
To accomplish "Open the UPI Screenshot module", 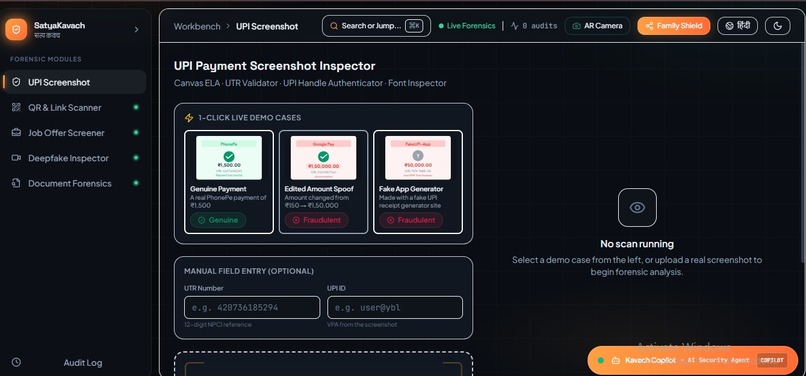I will coord(75,82).
